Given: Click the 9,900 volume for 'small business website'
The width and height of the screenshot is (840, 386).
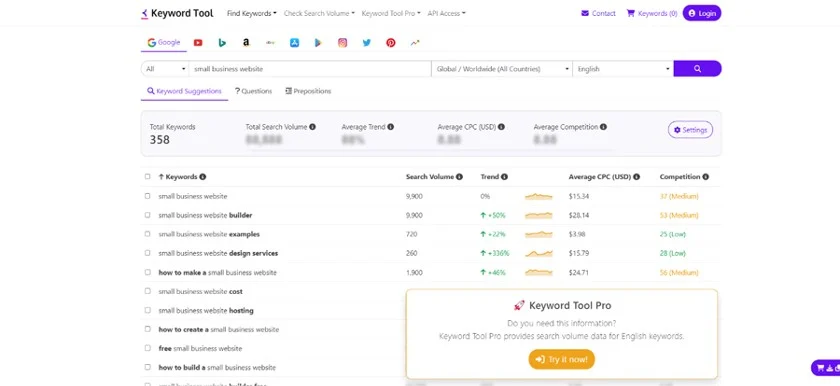Looking at the screenshot, I should pyautogui.click(x=414, y=196).
